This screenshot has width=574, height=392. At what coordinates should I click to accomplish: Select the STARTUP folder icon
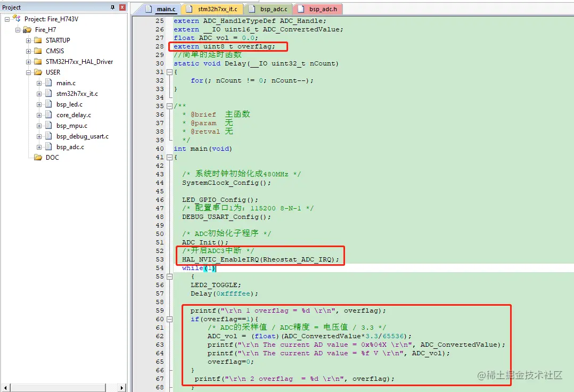point(38,40)
